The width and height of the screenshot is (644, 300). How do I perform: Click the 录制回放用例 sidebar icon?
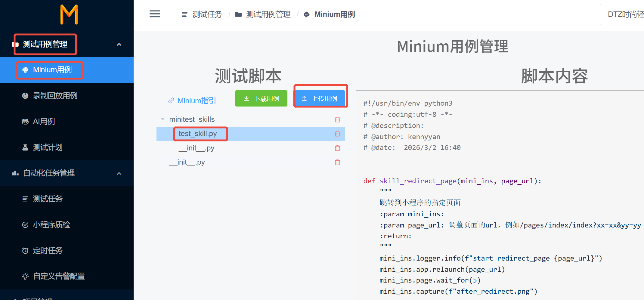[25, 96]
